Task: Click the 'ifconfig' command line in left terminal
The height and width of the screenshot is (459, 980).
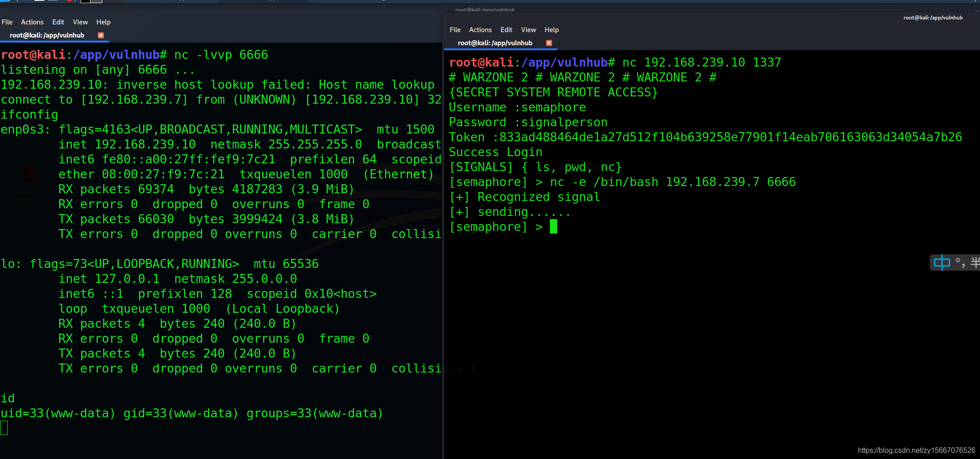Action: 29,115
